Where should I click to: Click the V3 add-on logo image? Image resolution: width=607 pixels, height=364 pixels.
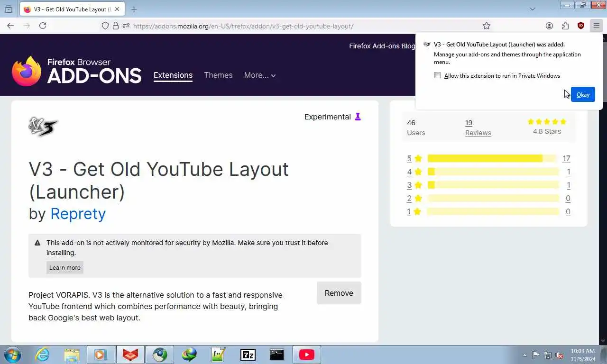(x=43, y=127)
